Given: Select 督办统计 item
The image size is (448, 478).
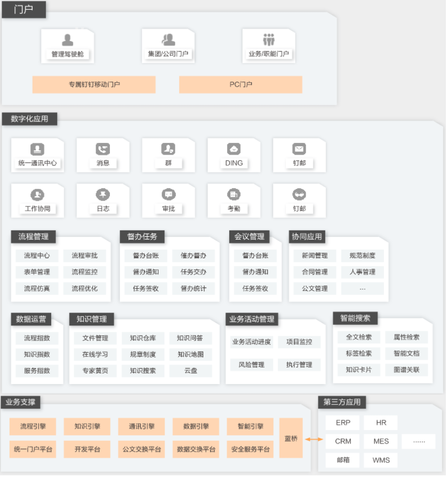Looking at the screenshot, I should (x=194, y=290).
